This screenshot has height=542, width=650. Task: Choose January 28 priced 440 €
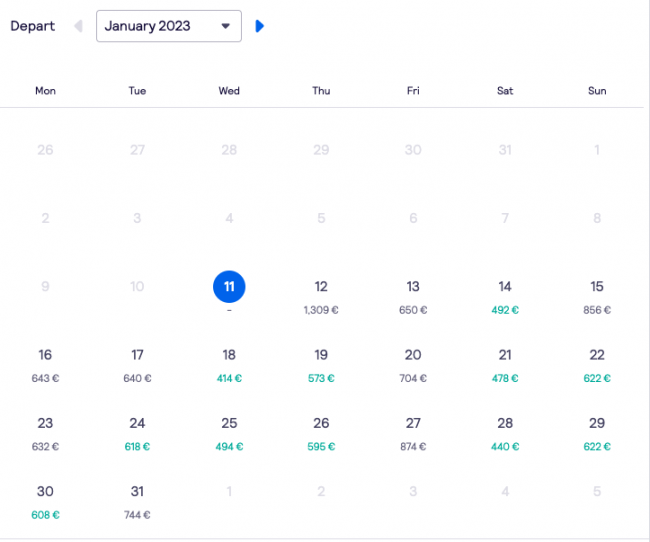(505, 434)
